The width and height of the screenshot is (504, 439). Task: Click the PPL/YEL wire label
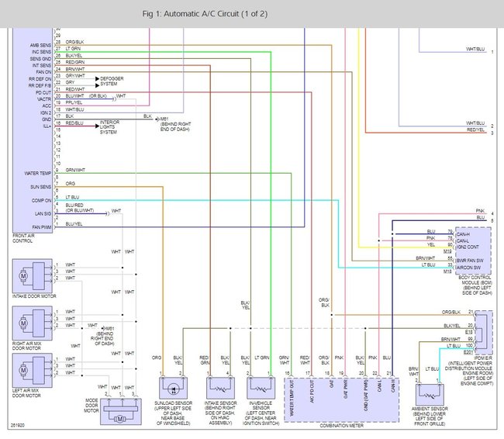74,102
